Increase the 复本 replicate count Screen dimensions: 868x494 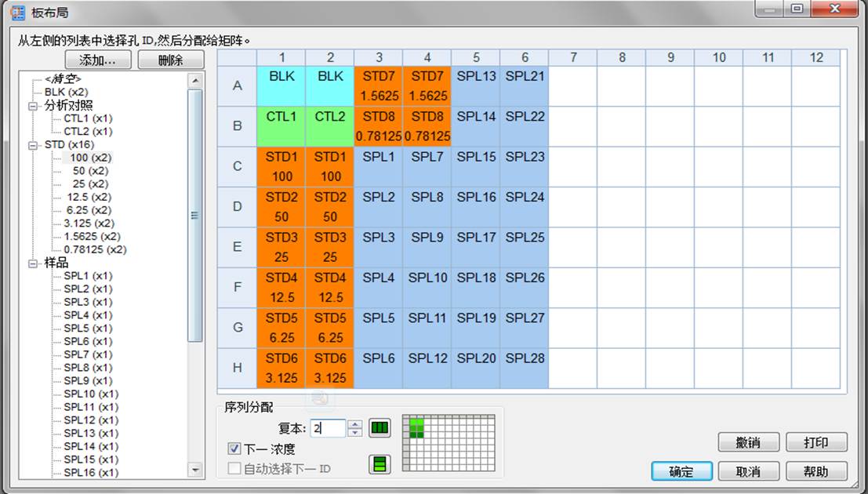tap(354, 424)
